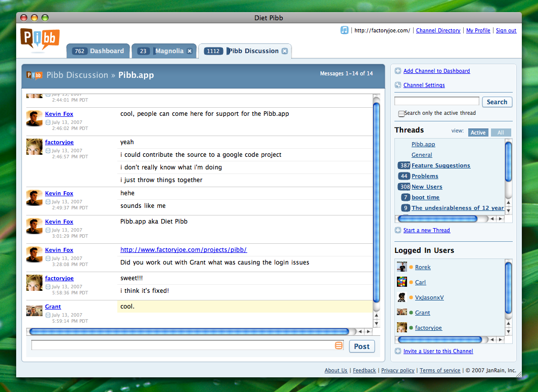Screen dimensions: 538x392
Task: Click the messages vertical scrollbar thumb
Action: (x=376, y=202)
